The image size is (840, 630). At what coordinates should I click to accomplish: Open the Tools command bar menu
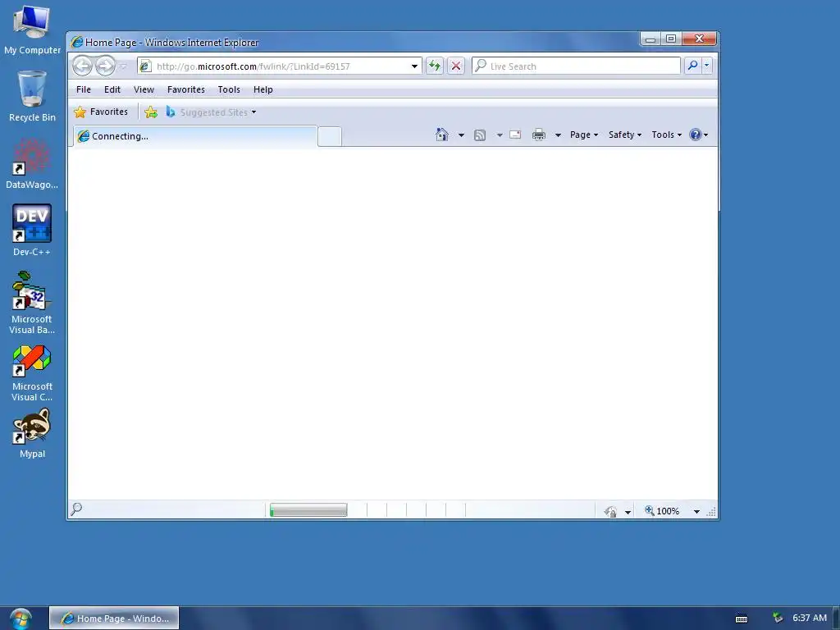coord(666,135)
